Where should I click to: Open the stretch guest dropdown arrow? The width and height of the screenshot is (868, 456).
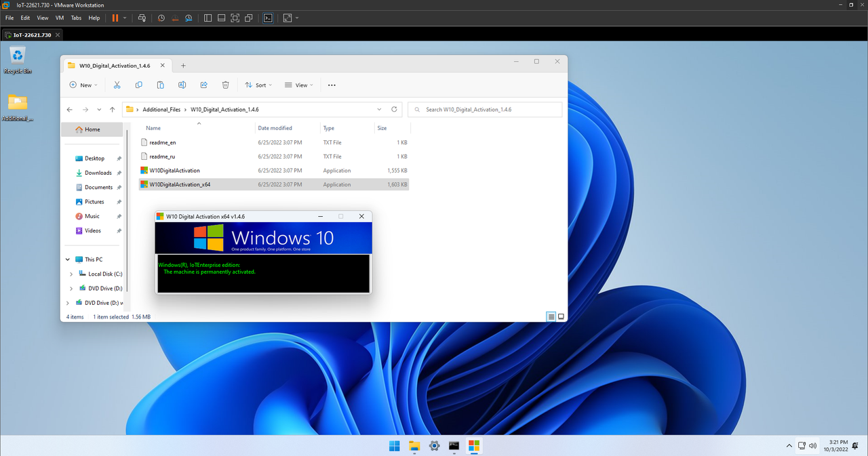296,18
